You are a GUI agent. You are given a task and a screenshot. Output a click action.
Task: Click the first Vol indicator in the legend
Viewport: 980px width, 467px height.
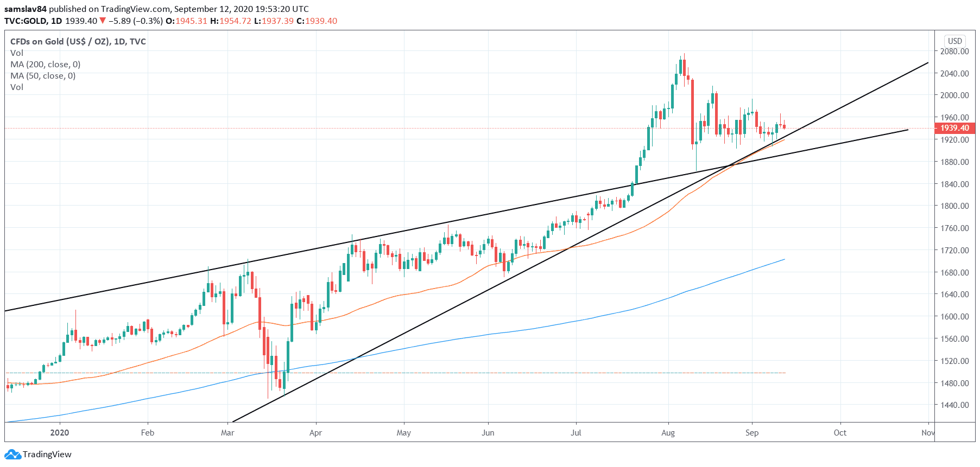point(17,53)
